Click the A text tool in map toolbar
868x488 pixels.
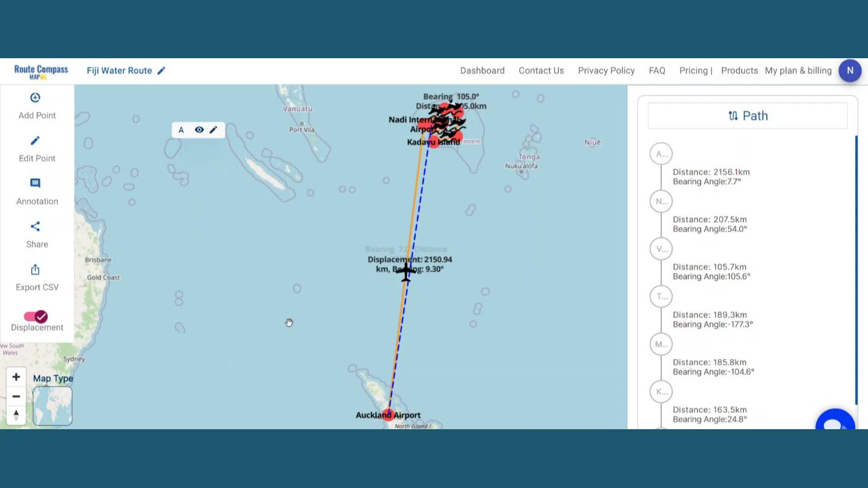[x=181, y=130]
